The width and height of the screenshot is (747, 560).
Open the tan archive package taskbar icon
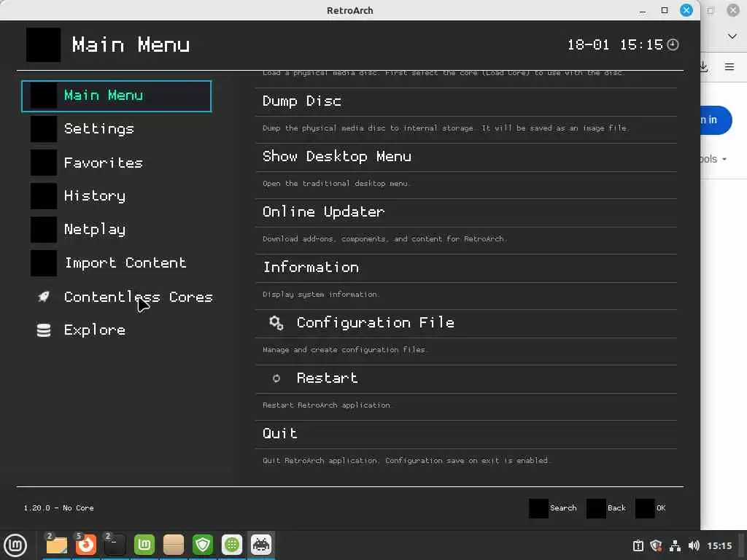174,545
